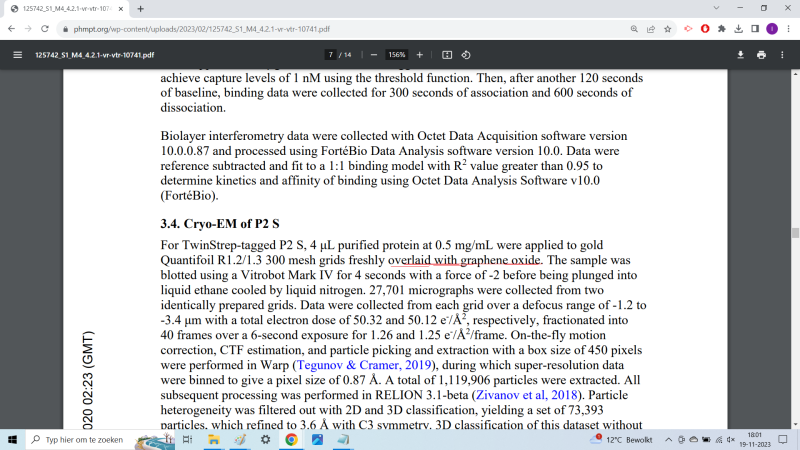
Task: Click the battery tray icon
Action: (x=706, y=440)
